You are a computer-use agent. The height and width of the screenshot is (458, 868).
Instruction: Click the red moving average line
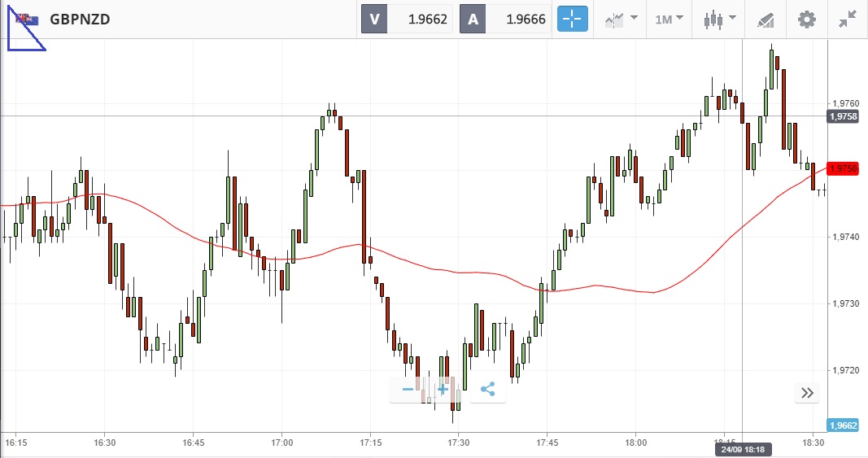(x=456, y=272)
